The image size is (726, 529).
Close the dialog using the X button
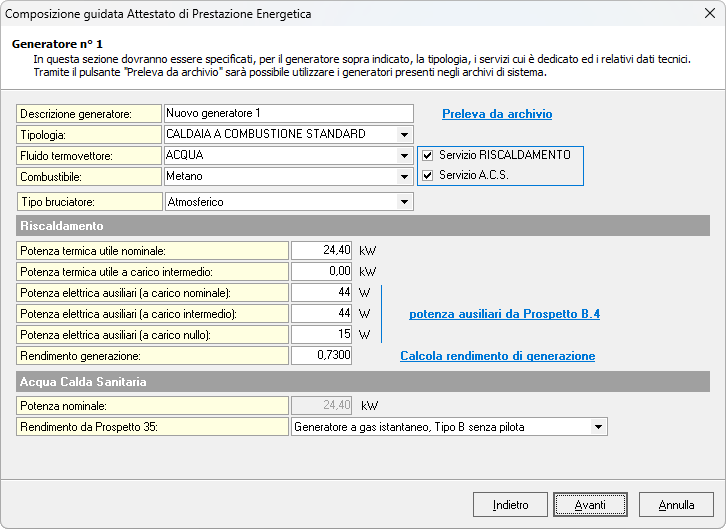tap(703, 14)
